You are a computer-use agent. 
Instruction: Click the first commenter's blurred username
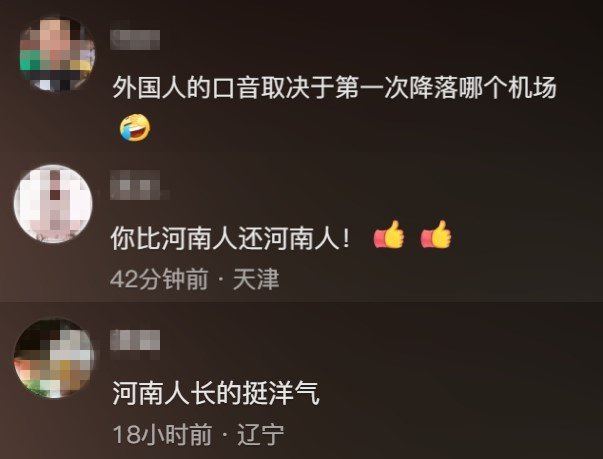coord(135,40)
